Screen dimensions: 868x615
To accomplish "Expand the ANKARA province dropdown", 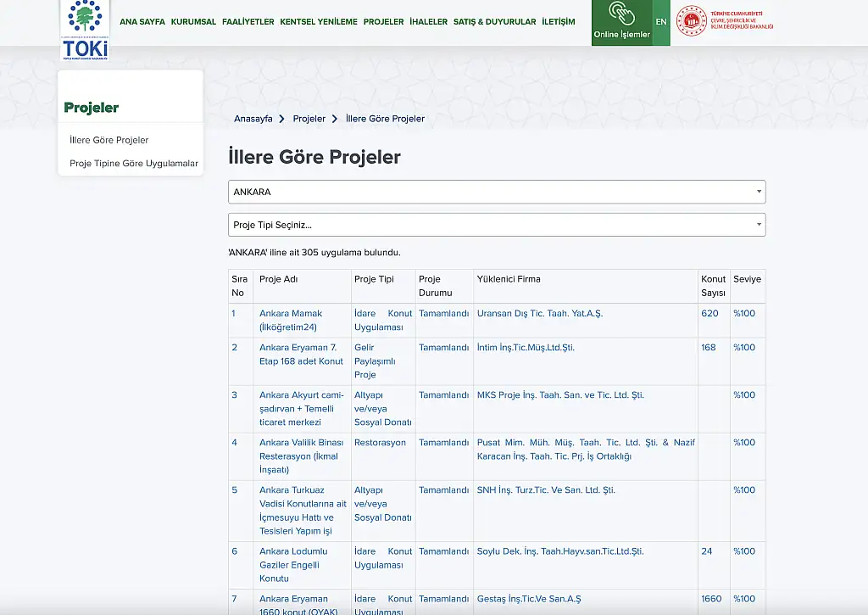I will [497, 192].
